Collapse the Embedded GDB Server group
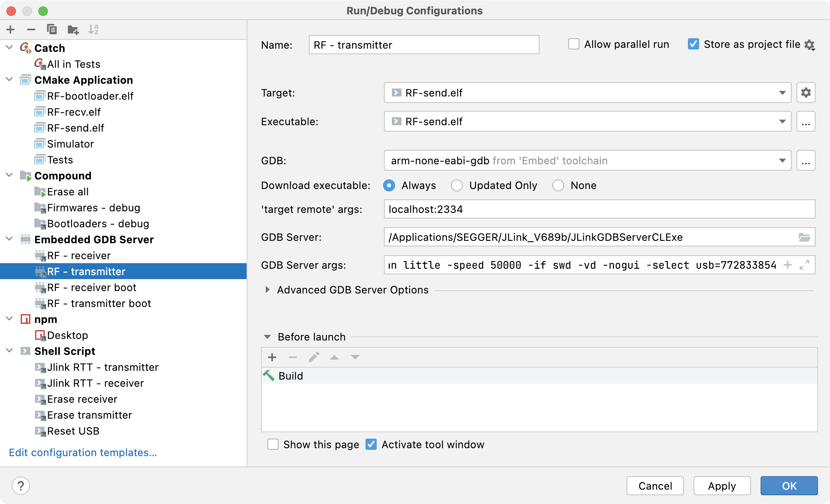 click(10, 239)
